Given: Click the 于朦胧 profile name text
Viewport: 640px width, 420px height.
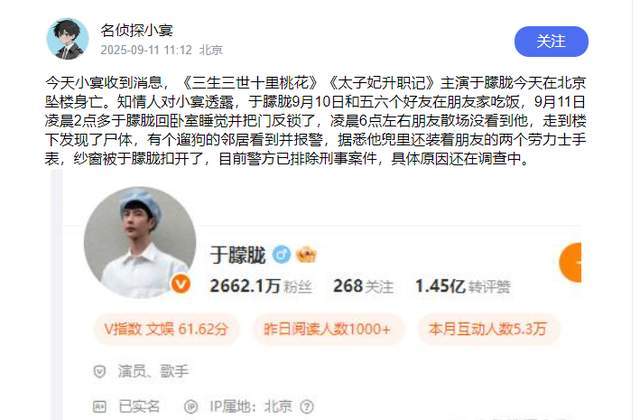Looking at the screenshot, I should (x=238, y=255).
